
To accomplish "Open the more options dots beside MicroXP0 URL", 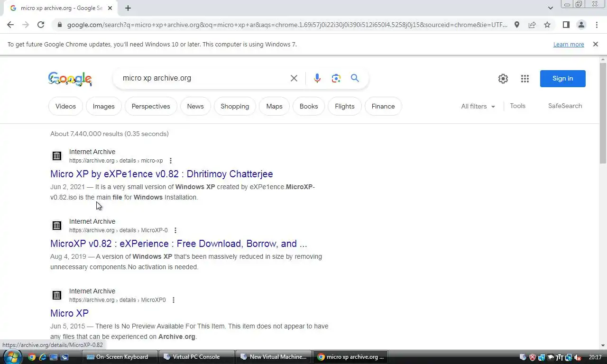I will click(174, 300).
